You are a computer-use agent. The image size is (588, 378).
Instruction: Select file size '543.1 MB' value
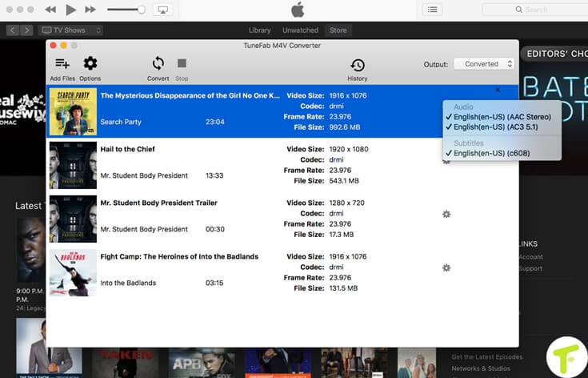[x=344, y=181]
